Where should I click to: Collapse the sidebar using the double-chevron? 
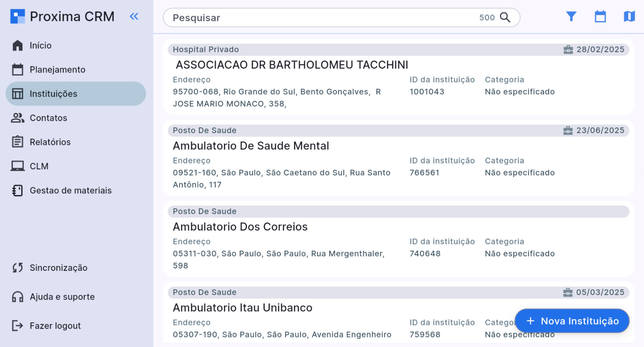click(x=134, y=16)
